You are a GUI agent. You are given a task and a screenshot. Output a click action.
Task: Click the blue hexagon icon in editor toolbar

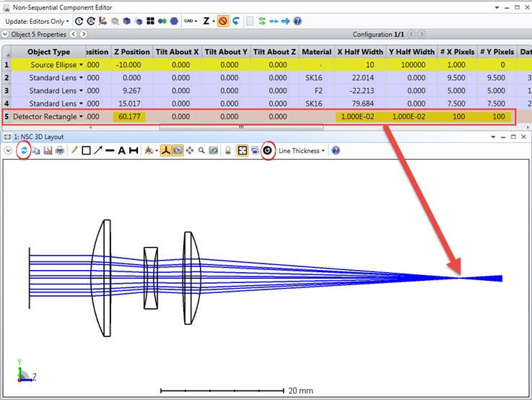174,22
